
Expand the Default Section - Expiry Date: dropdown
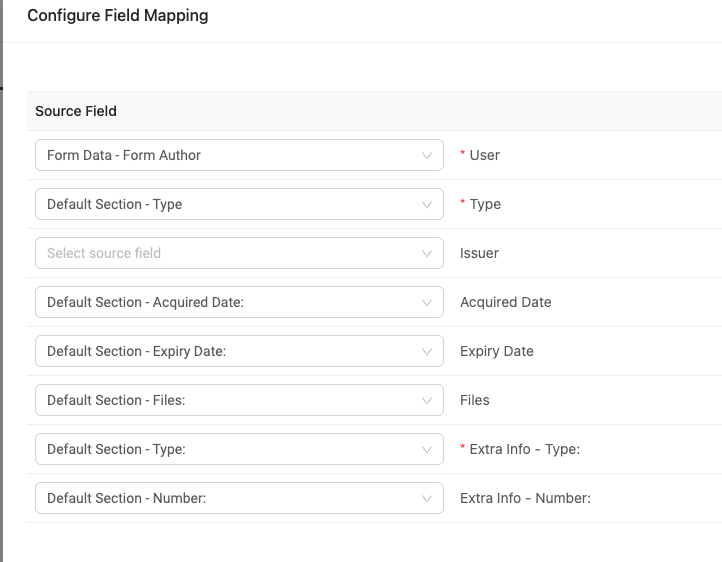(x=239, y=351)
